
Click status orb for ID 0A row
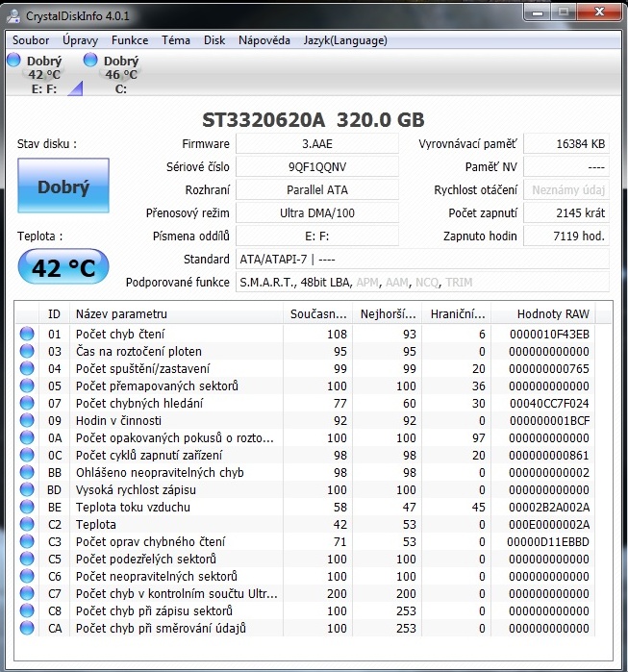point(27,437)
